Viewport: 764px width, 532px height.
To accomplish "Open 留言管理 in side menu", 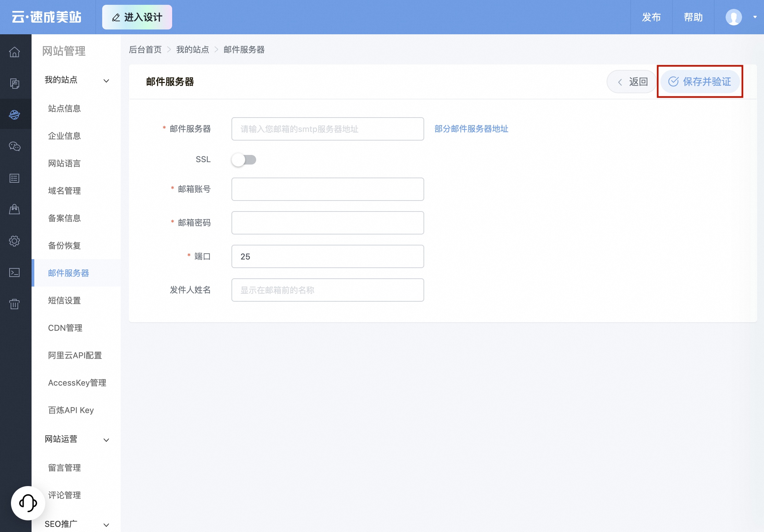I will [64, 468].
